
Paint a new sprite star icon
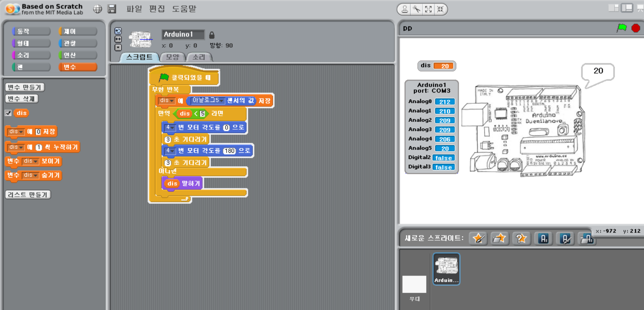(x=478, y=238)
